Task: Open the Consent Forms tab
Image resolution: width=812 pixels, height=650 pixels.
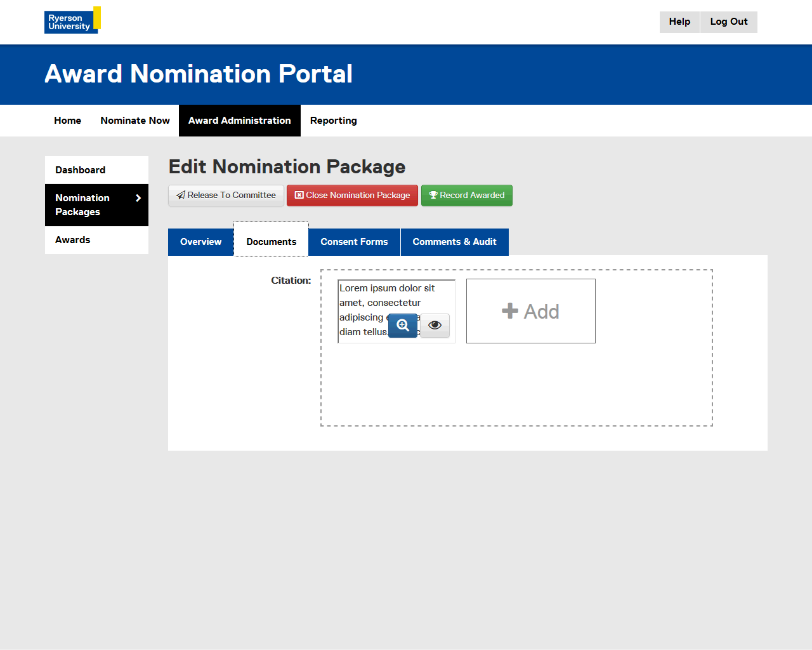Action: (354, 242)
